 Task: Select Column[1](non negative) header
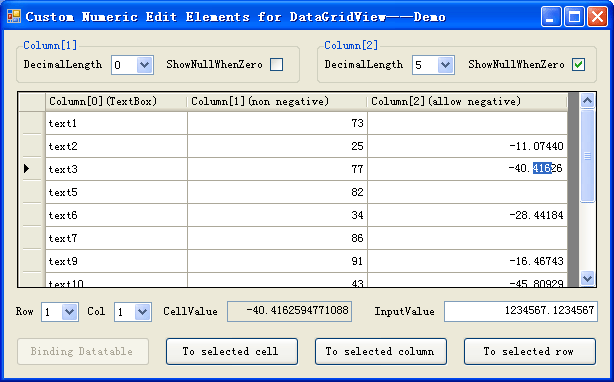[x=276, y=102]
